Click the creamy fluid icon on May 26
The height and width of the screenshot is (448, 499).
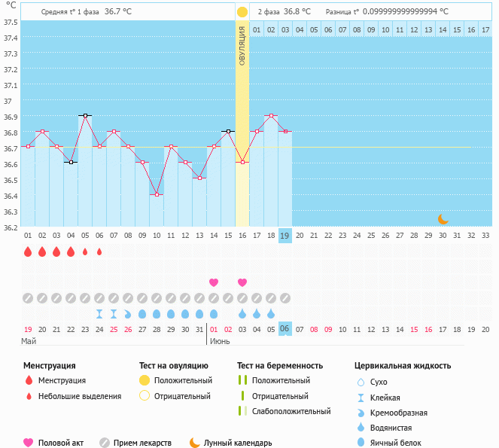(x=128, y=313)
